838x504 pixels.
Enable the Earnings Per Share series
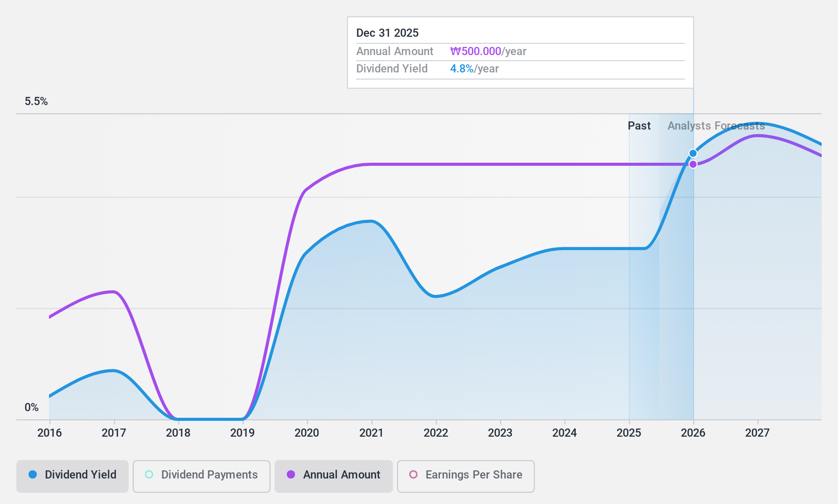tap(466, 476)
